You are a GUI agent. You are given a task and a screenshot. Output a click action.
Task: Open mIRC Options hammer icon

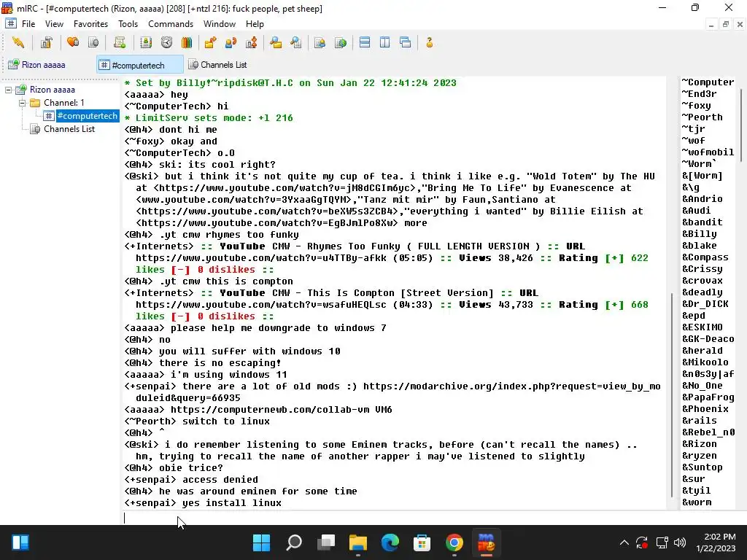coord(46,43)
